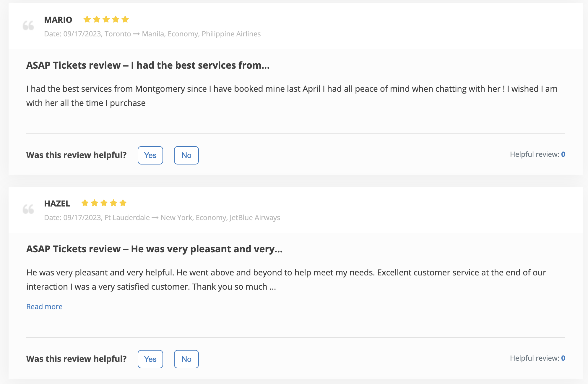Click the last star in Hazel's rating
This screenshot has width=588, height=384.
point(123,203)
